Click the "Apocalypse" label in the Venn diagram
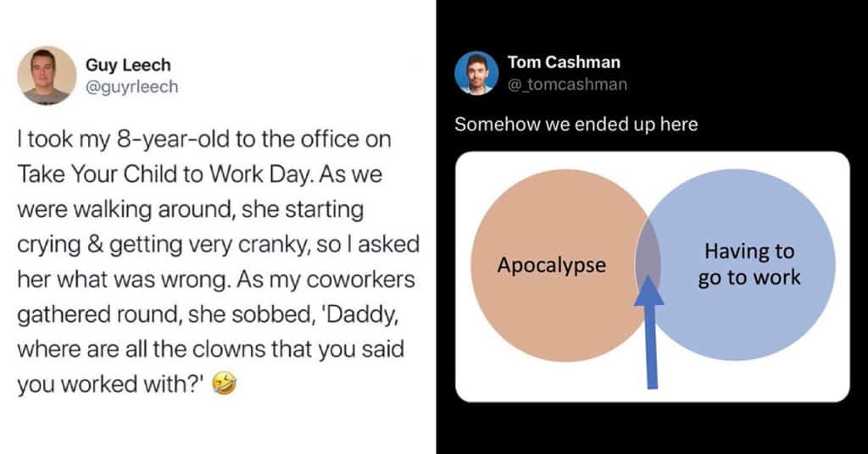This screenshot has width=868, height=454. click(552, 265)
